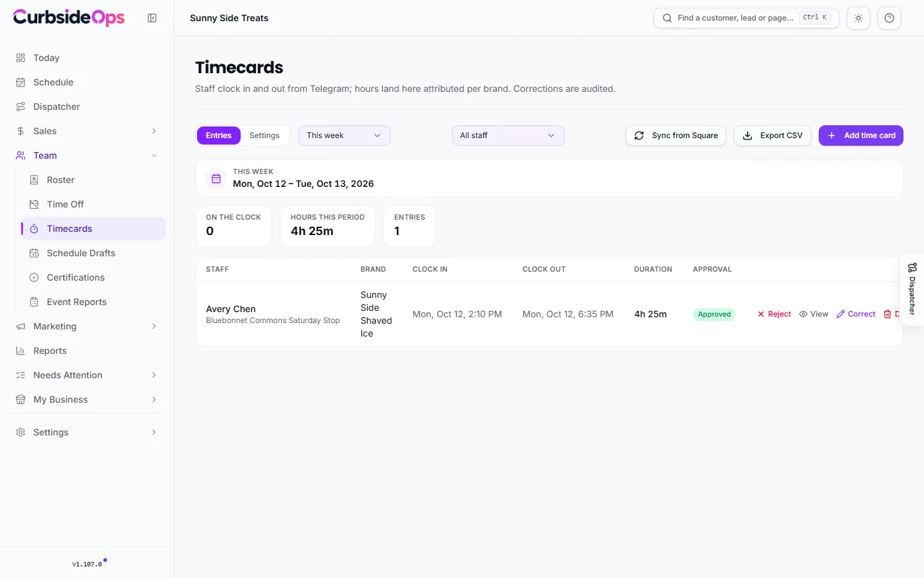
Task: Expand the Marketing menu
Action: pyautogui.click(x=87, y=326)
